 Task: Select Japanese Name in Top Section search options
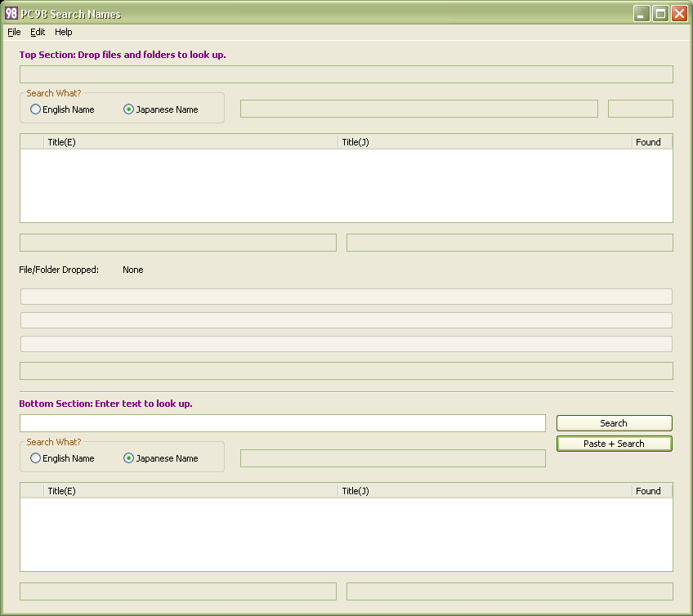coord(129,109)
